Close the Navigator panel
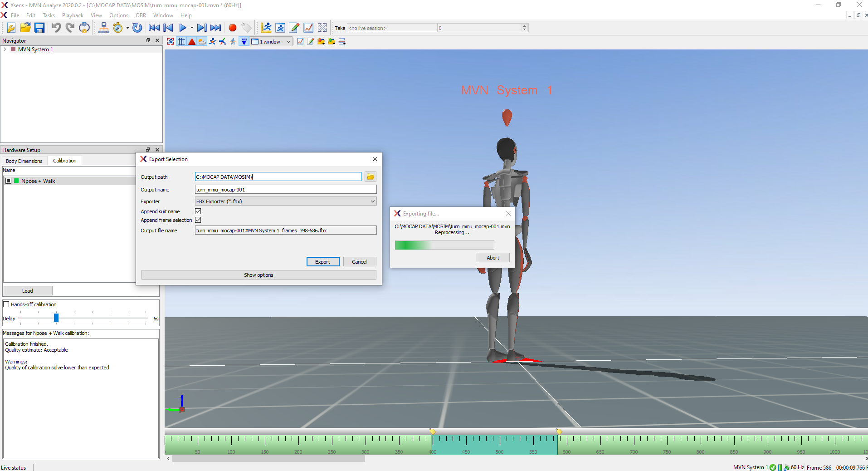 click(157, 40)
